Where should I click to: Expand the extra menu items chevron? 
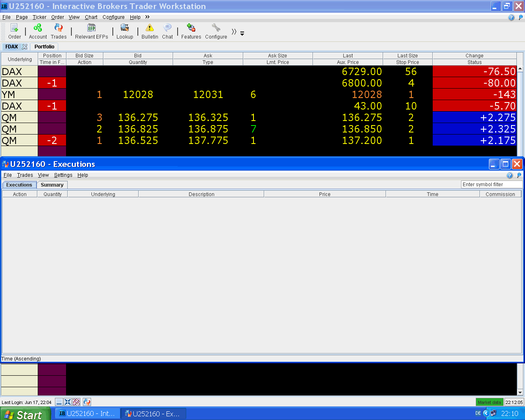point(147,17)
